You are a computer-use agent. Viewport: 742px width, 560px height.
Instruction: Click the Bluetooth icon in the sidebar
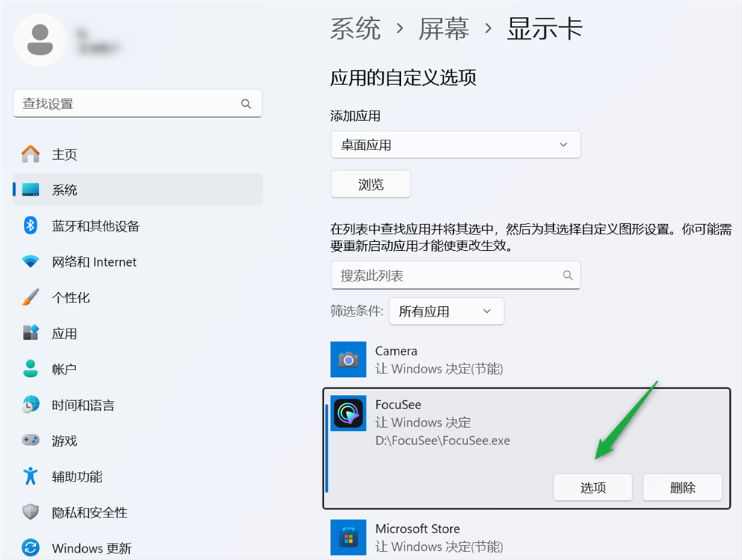click(x=31, y=225)
